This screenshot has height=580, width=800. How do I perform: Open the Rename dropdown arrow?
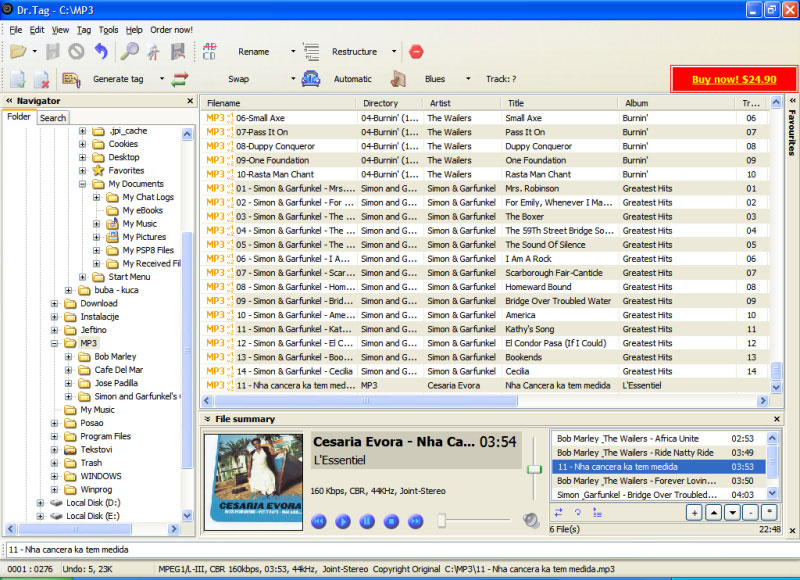[x=293, y=52]
